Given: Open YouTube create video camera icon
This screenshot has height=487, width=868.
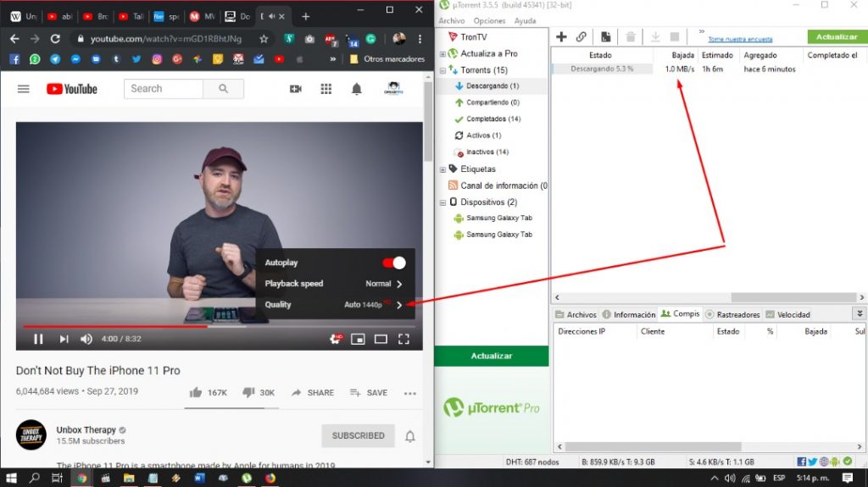Looking at the screenshot, I should coord(296,89).
